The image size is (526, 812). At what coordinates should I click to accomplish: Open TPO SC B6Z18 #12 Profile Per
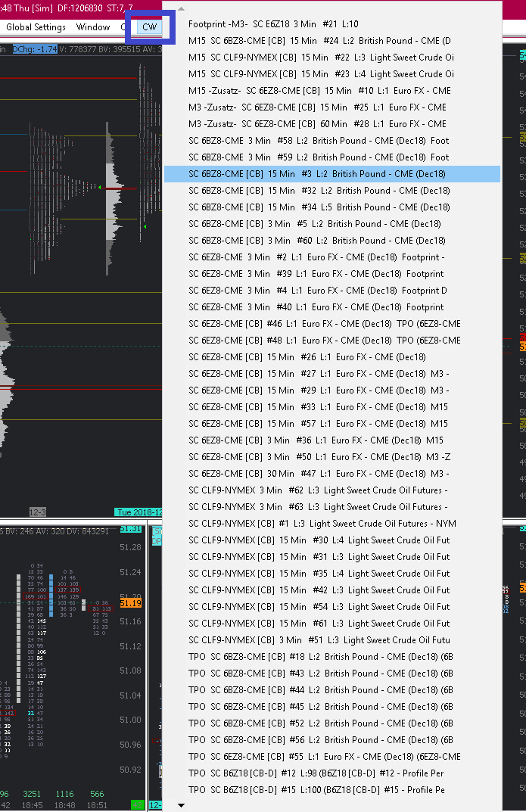[332, 773]
